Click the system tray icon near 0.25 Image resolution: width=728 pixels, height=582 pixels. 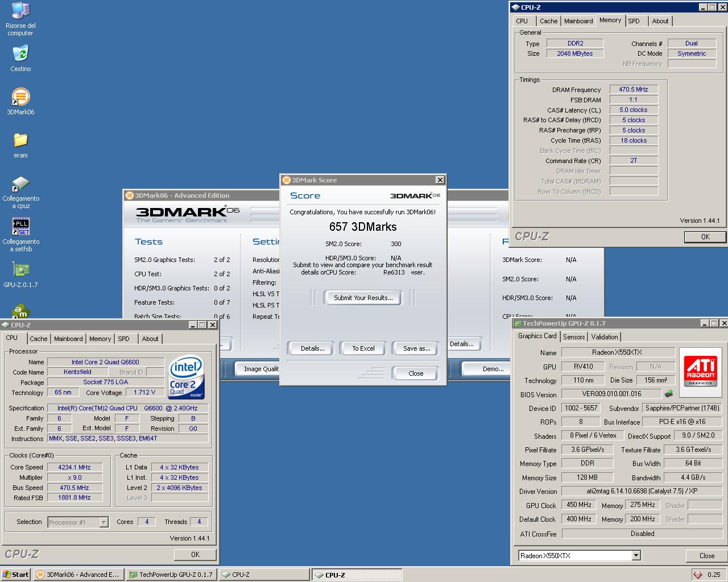pyautogui.click(x=698, y=575)
